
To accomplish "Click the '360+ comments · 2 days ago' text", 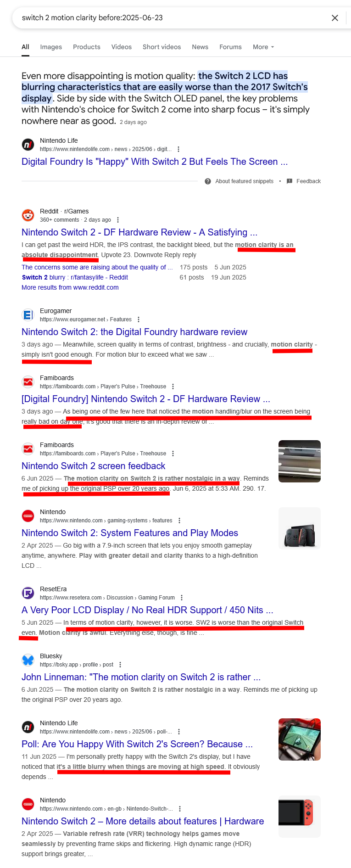I will [75, 220].
